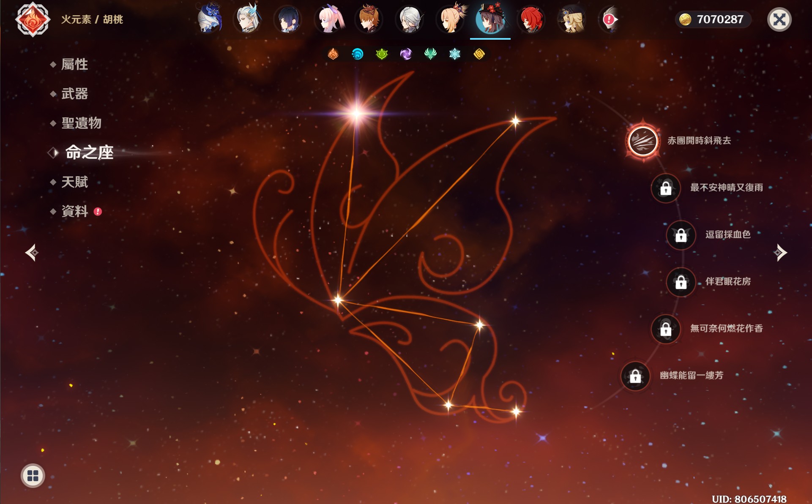
Task: Open the 聖遺物 artifacts menu
Action: tap(81, 123)
